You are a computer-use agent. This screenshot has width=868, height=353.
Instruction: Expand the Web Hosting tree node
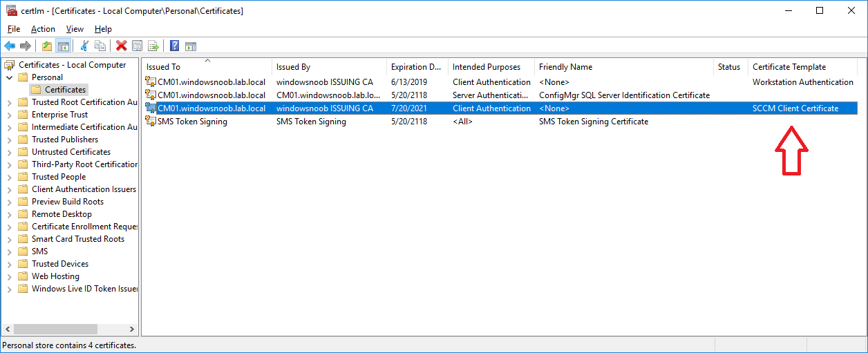pos(10,276)
